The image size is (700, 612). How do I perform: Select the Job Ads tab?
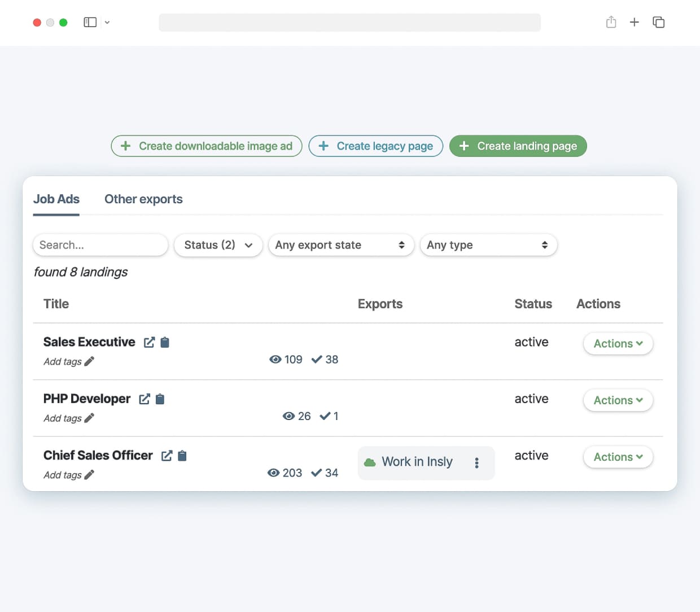tap(56, 199)
